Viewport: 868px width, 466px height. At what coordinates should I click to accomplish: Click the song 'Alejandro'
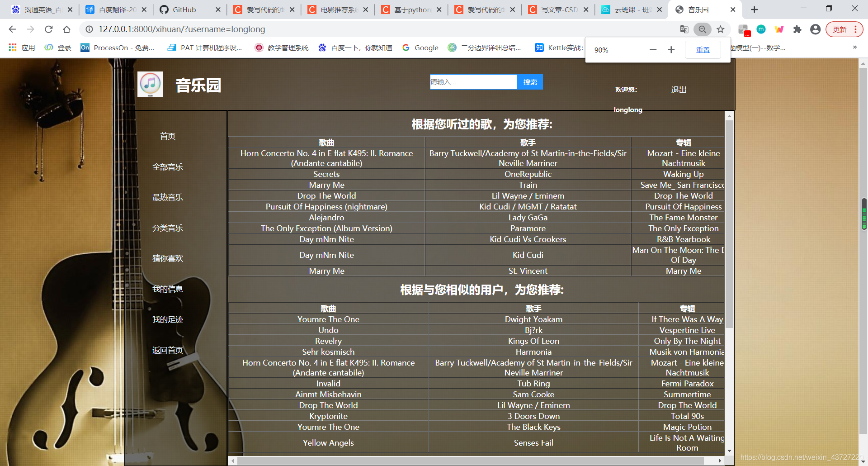(x=326, y=218)
